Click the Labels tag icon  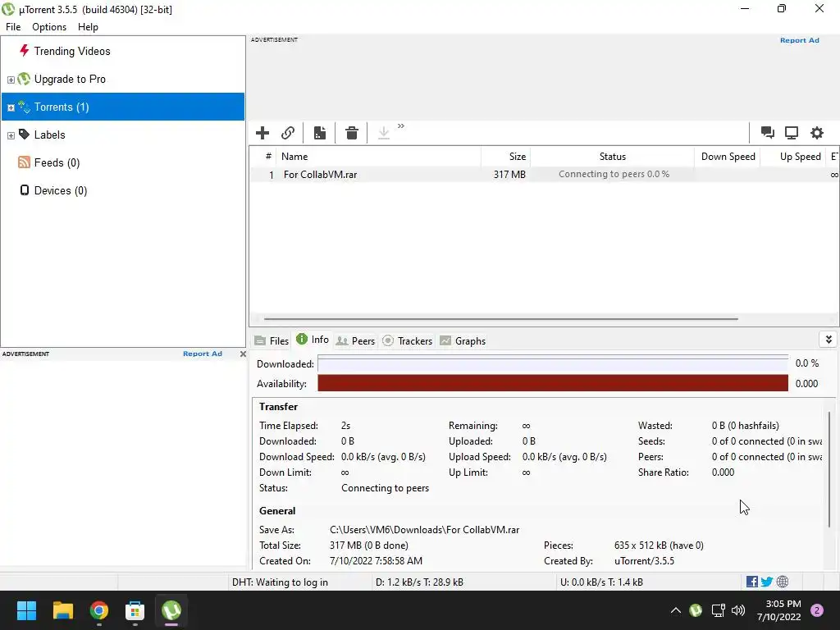(x=24, y=135)
